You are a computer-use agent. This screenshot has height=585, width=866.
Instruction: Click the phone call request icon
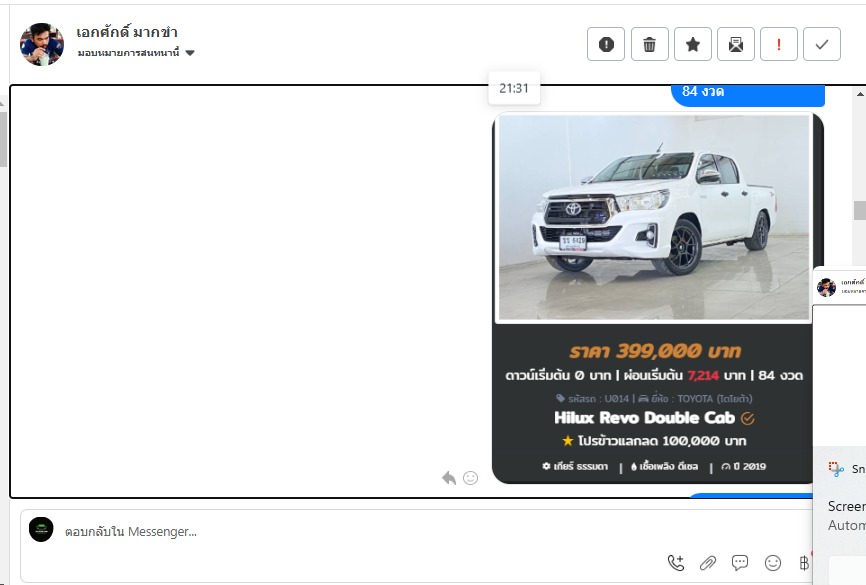[x=676, y=563]
